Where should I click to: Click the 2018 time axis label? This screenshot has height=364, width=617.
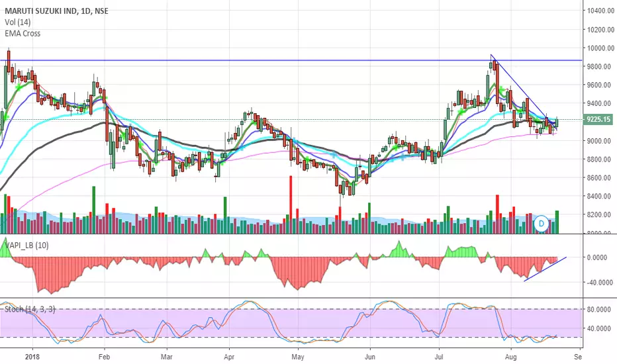coord(32,357)
